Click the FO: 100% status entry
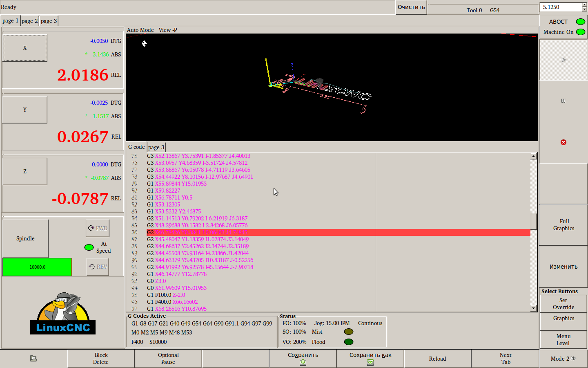This screenshot has height=368, width=588. (294, 323)
